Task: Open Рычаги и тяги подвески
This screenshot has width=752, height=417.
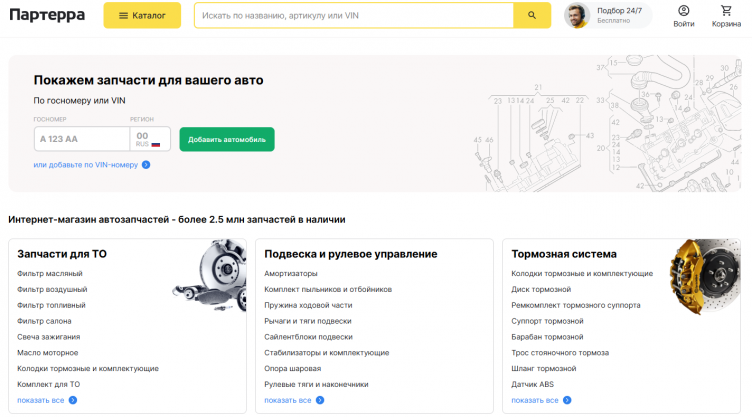Action: tap(307, 321)
